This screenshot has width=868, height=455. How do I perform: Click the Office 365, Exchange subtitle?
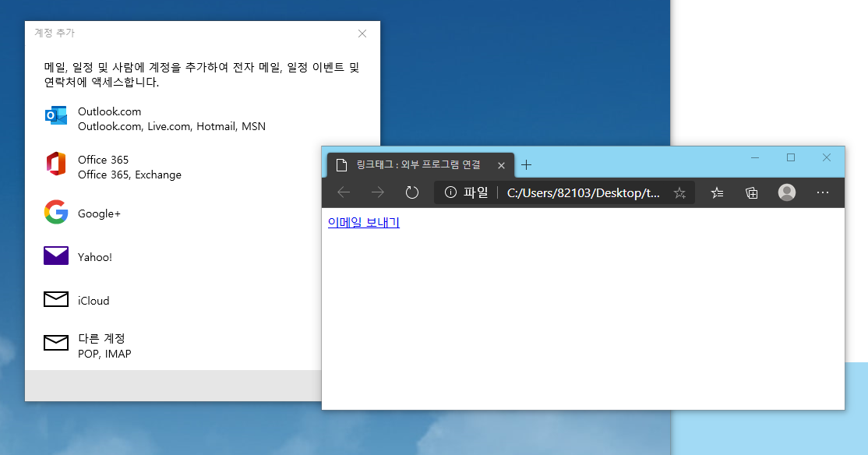[129, 175]
